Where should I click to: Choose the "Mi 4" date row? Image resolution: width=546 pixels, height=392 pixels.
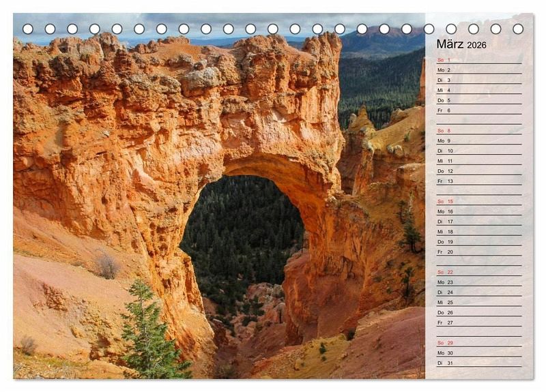(x=479, y=90)
